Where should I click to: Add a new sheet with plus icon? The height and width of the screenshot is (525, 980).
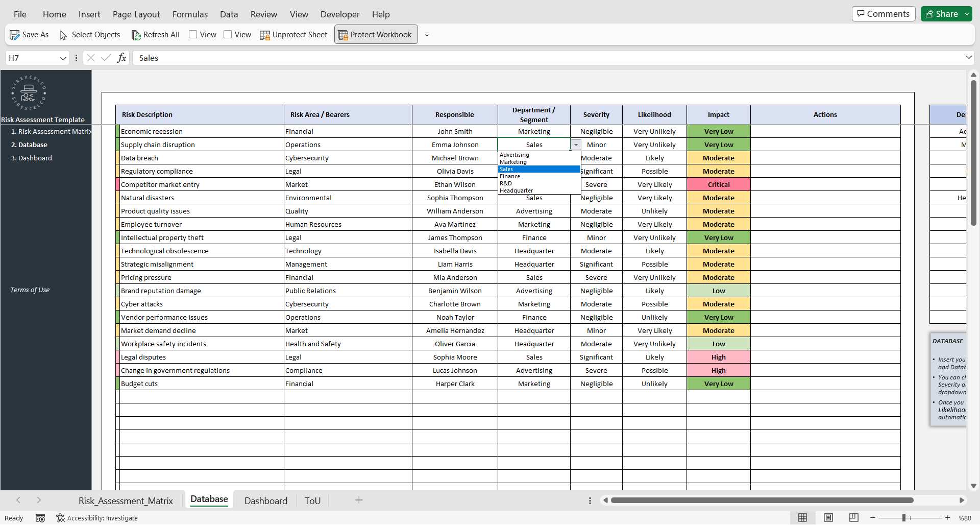(359, 500)
